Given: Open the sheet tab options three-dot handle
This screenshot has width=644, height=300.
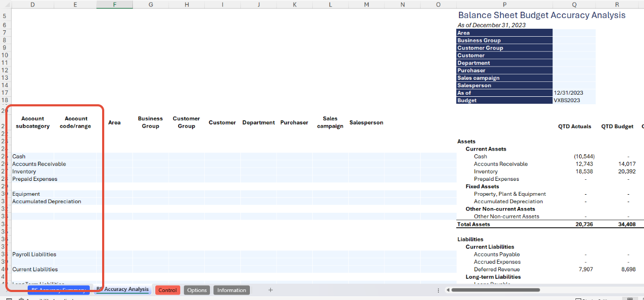Looking at the screenshot, I should [x=438, y=290].
